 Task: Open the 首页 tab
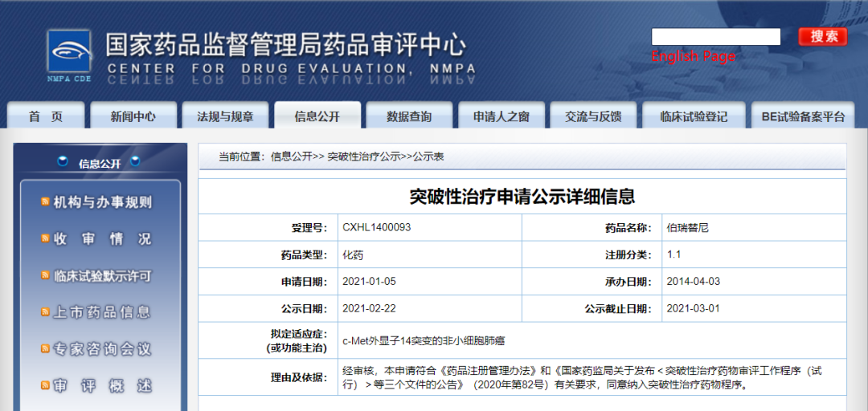coord(46,115)
